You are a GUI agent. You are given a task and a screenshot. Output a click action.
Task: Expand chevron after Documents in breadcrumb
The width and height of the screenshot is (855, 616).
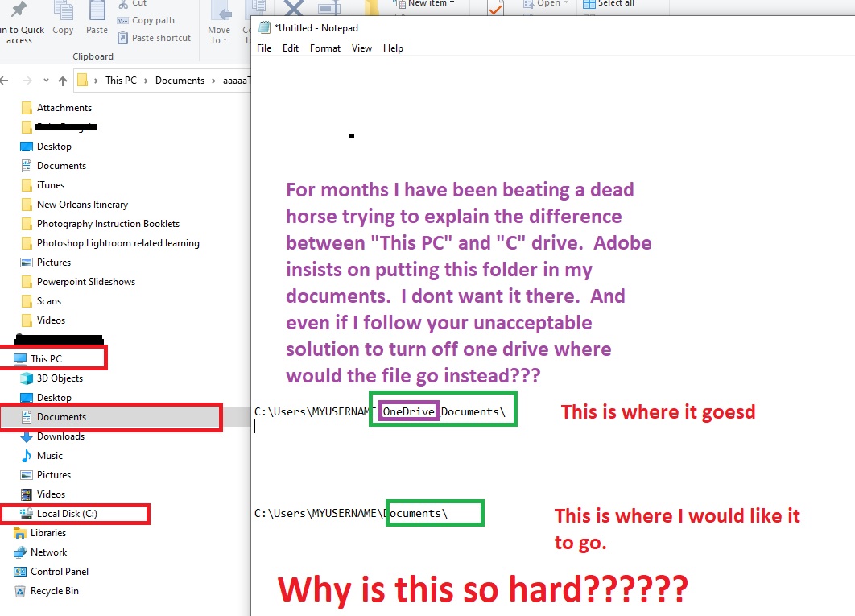click(x=214, y=81)
